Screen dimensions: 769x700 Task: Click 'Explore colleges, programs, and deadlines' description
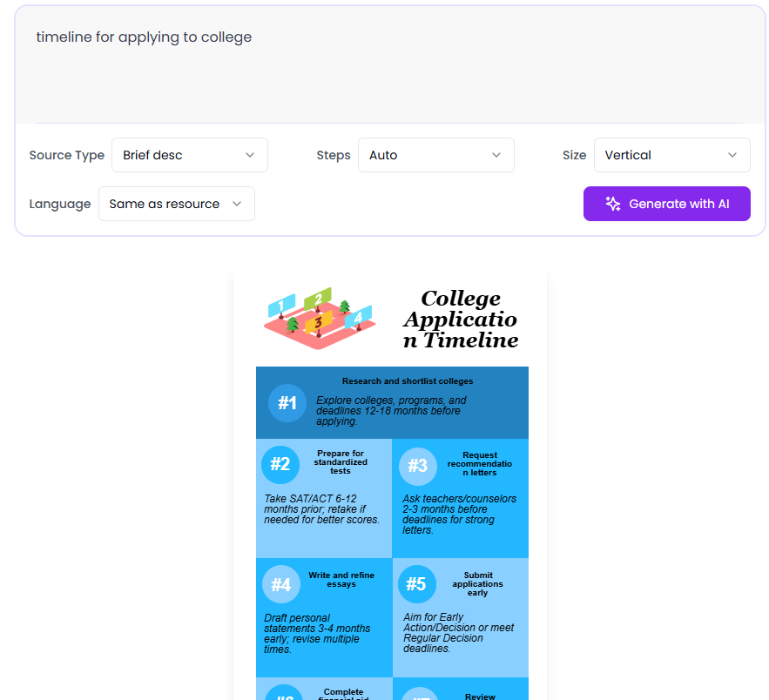coord(391,411)
